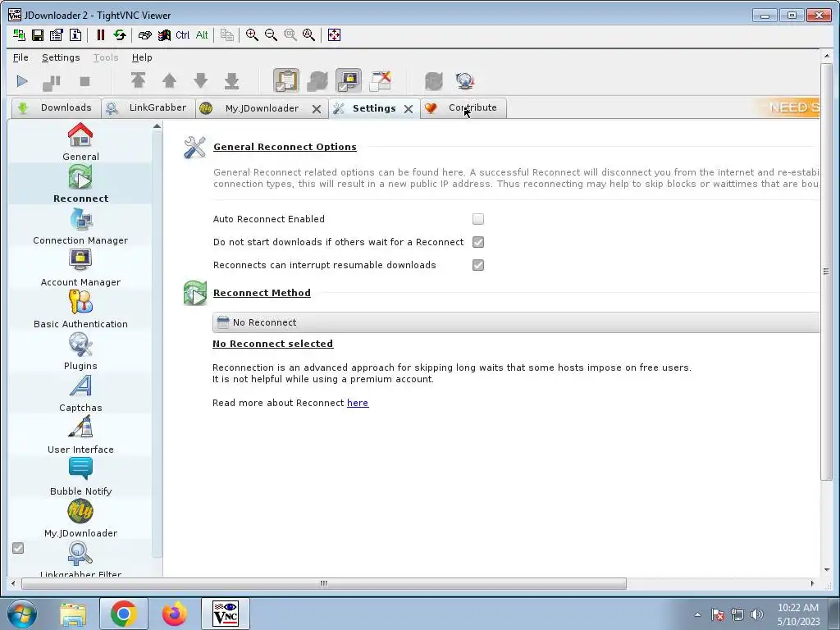Open File Explorer from taskbar
Image resolution: width=840 pixels, height=630 pixels.
tap(73, 614)
